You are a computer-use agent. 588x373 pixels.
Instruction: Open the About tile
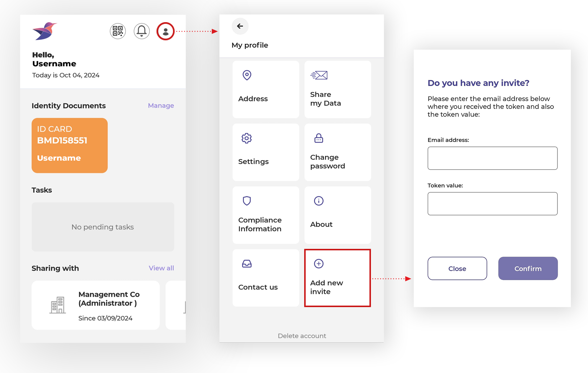coord(338,215)
